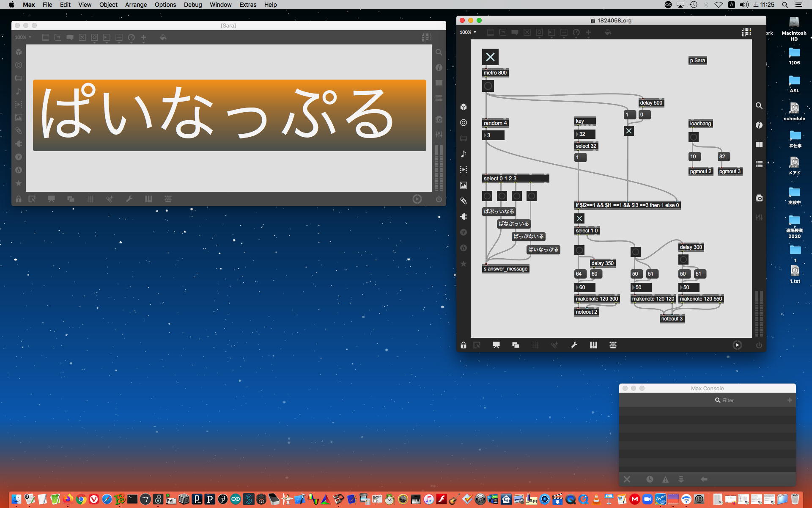Open the wrench Max Console icon

(x=574, y=345)
